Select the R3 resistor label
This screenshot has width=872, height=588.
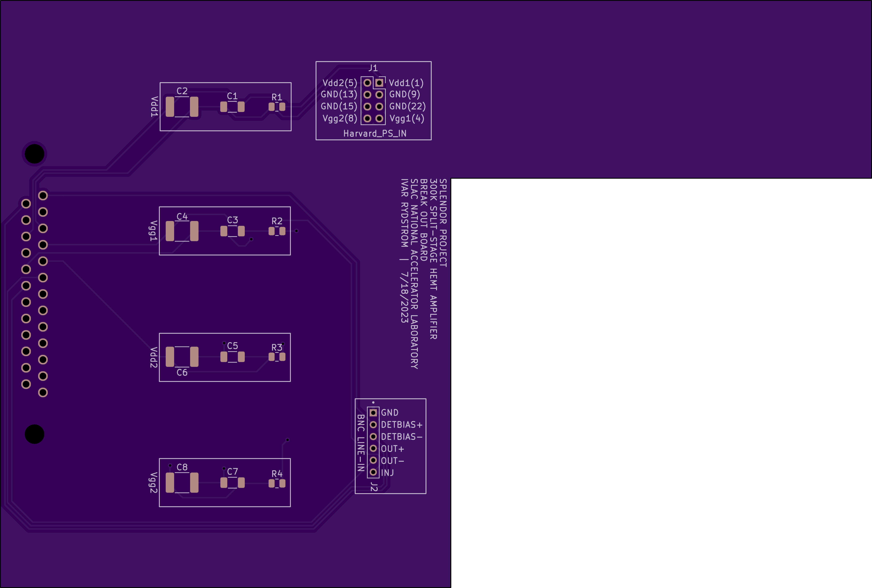pyautogui.click(x=277, y=348)
